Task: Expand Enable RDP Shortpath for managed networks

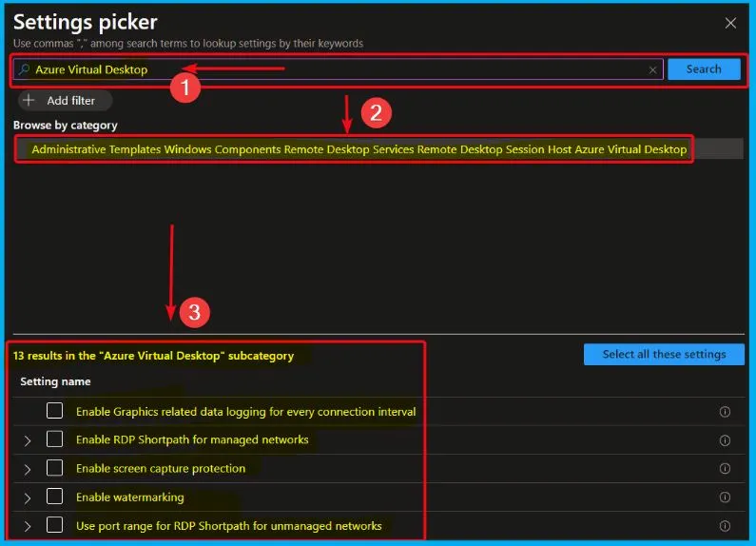Action: click(x=28, y=440)
